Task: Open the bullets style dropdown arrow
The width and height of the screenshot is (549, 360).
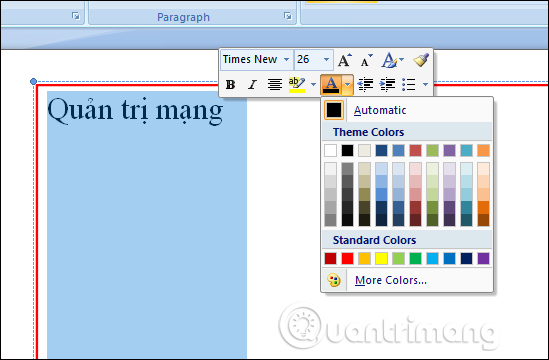Action: coord(425,84)
